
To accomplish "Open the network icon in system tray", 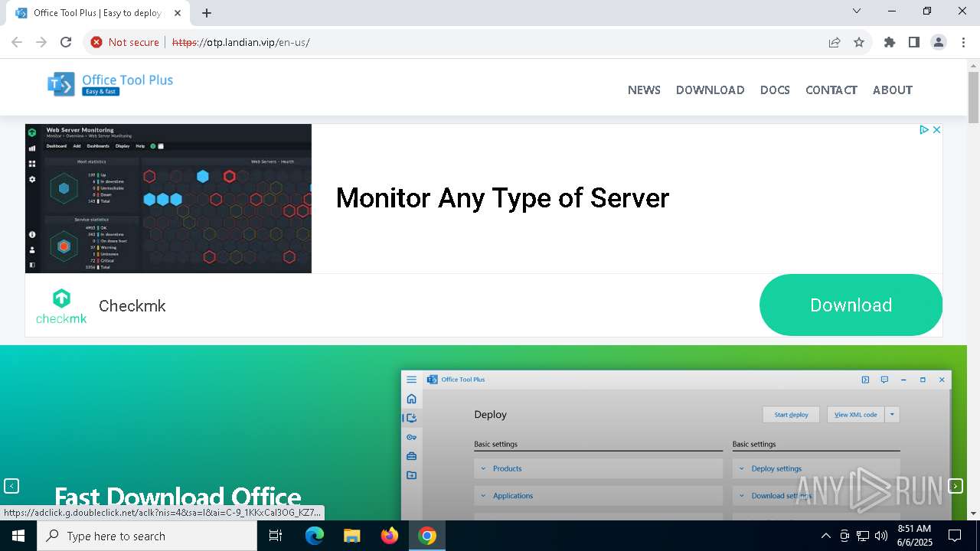I will (863, 536).
